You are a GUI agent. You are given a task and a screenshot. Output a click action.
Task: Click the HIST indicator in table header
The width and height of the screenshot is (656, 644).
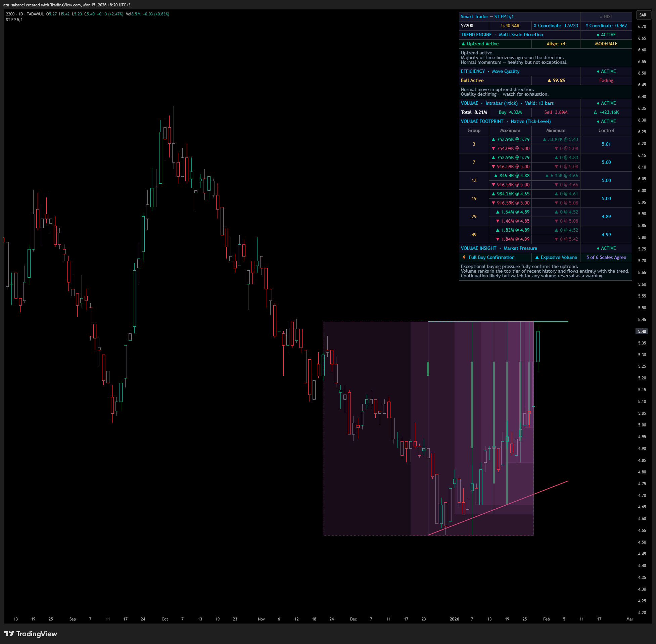606,16
